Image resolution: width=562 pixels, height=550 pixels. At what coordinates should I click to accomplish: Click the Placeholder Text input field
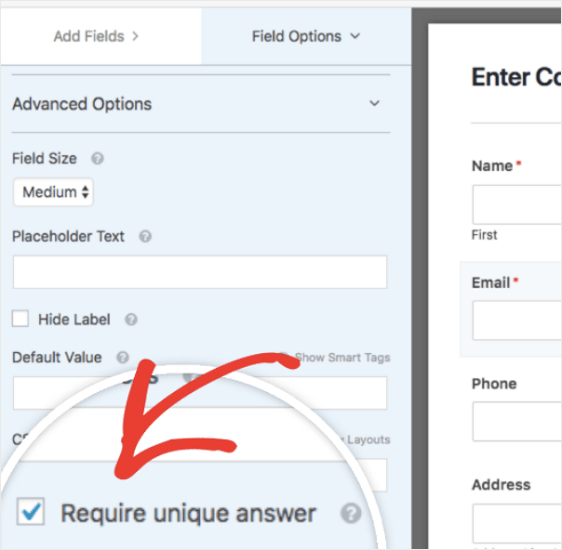pos(200,272)
